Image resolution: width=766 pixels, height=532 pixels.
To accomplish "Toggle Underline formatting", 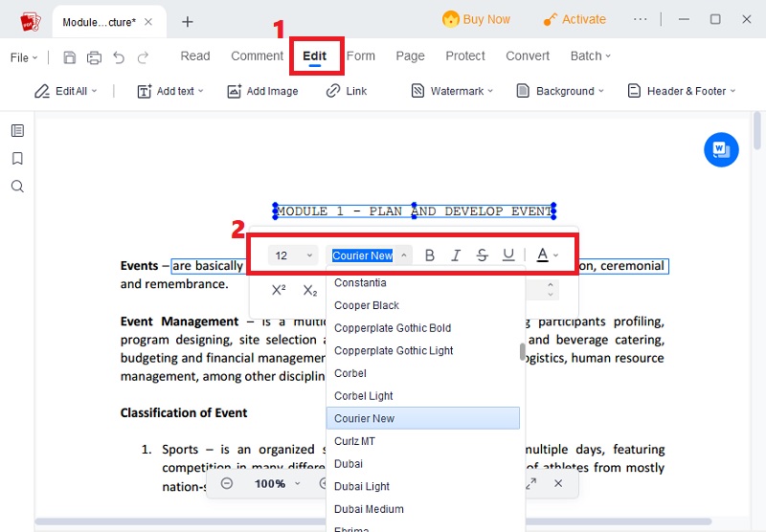I will pyautogui.click(x=508, y=255).
